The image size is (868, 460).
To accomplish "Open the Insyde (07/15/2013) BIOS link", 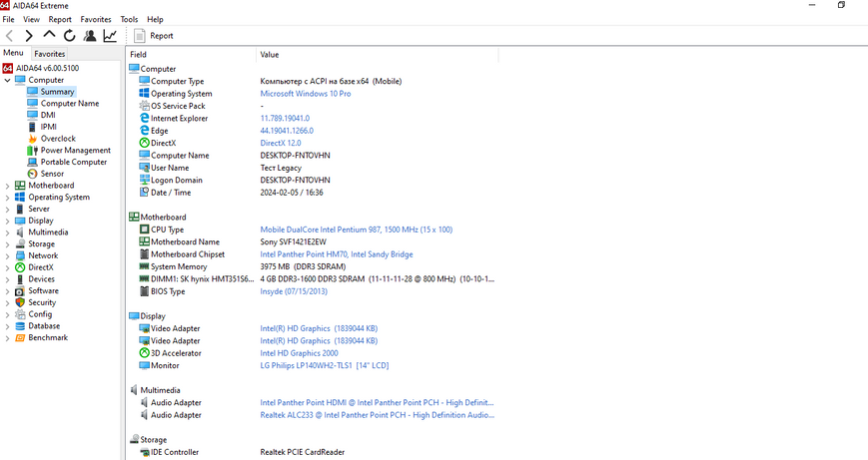I will coord(294,291).
